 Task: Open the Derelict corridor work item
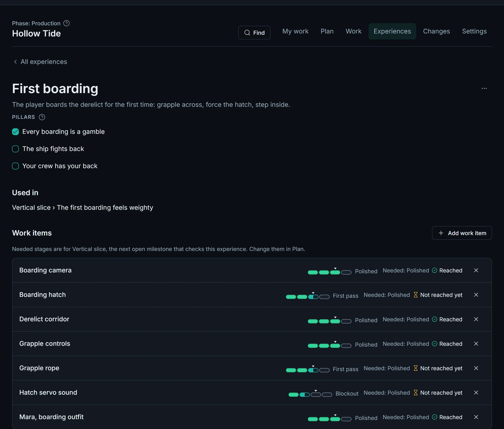pos(44,319)
